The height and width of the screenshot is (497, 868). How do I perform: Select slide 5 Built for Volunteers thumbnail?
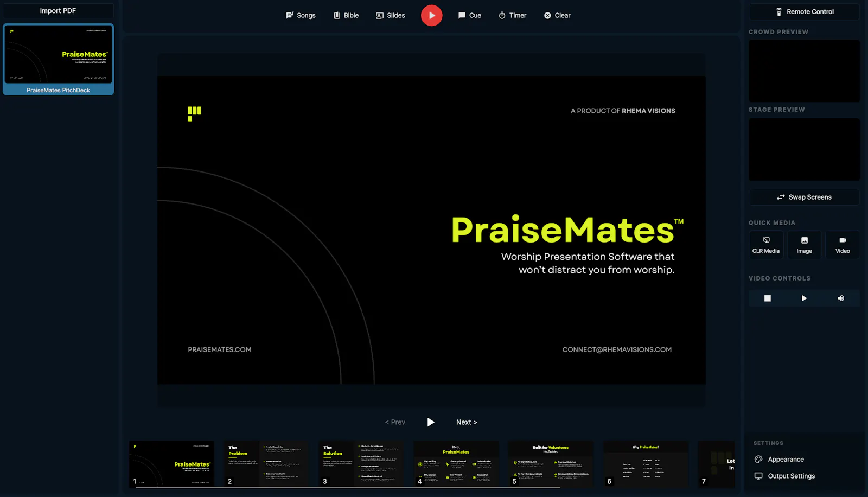[x=551, y=464]
